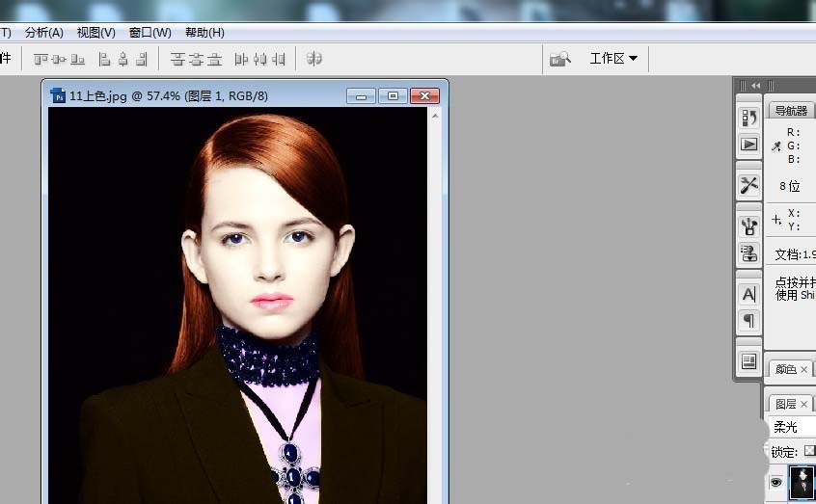This screenshot has width=816, height=504.
Task: Click the Auto-Align Layers icon
Action: (313, 59)
